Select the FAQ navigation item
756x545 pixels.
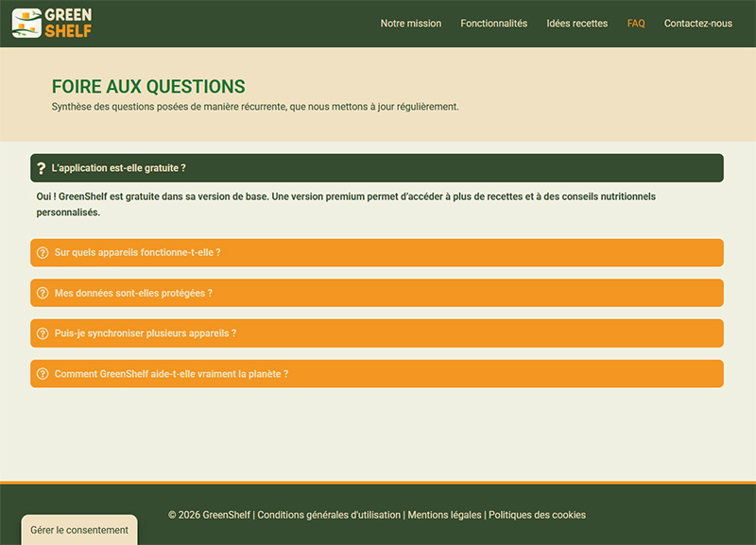[x=636, y=24]
